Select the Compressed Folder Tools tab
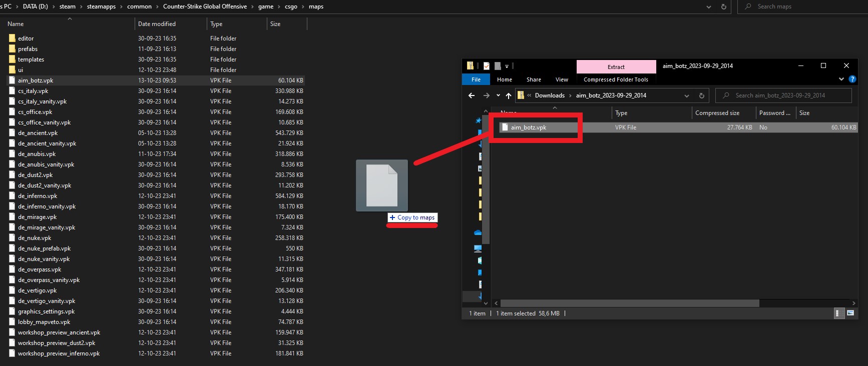The image size is (868, 366). (x=616, y=79)
